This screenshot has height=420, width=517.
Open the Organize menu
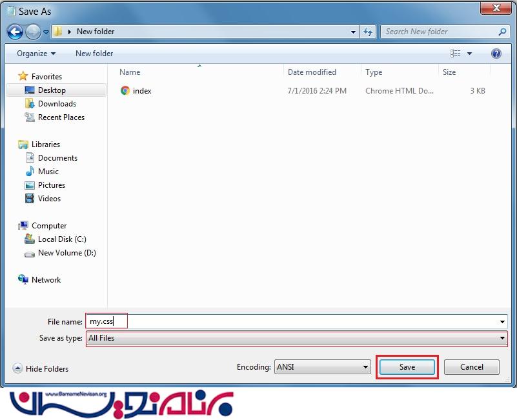point(36,54)
